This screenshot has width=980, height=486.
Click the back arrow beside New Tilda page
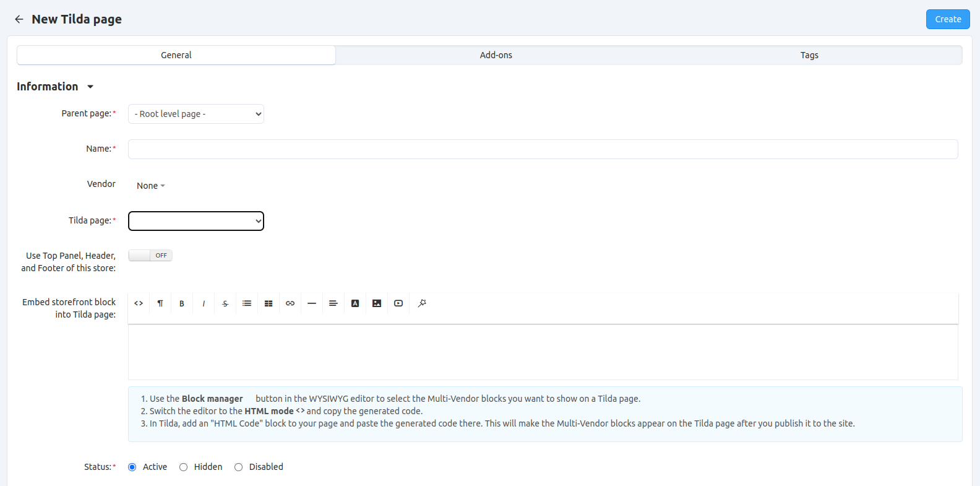click(19, 19)
